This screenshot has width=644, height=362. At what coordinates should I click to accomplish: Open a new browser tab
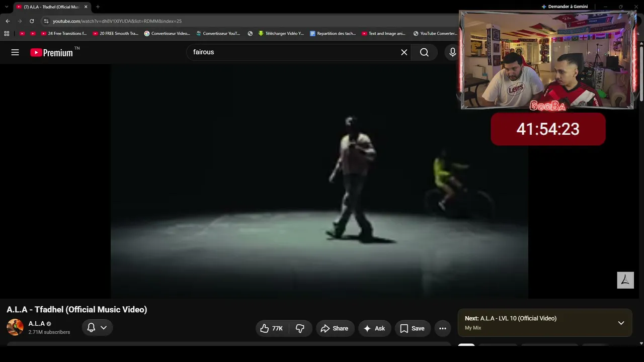click(x=98, y=7)
